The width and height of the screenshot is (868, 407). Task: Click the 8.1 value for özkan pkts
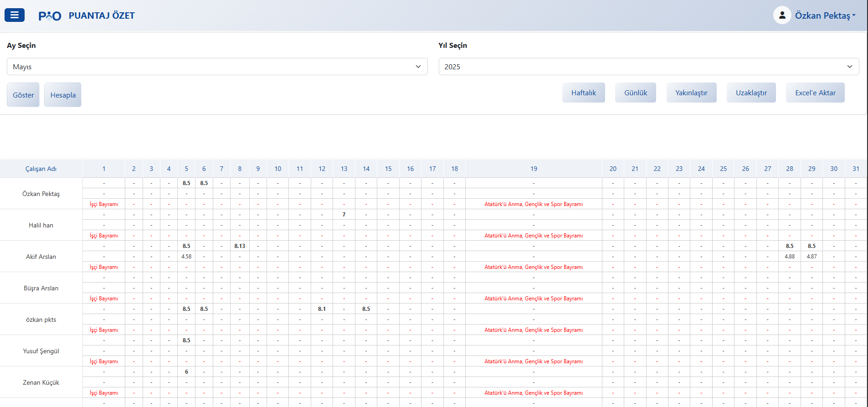[x=322, y=309]
